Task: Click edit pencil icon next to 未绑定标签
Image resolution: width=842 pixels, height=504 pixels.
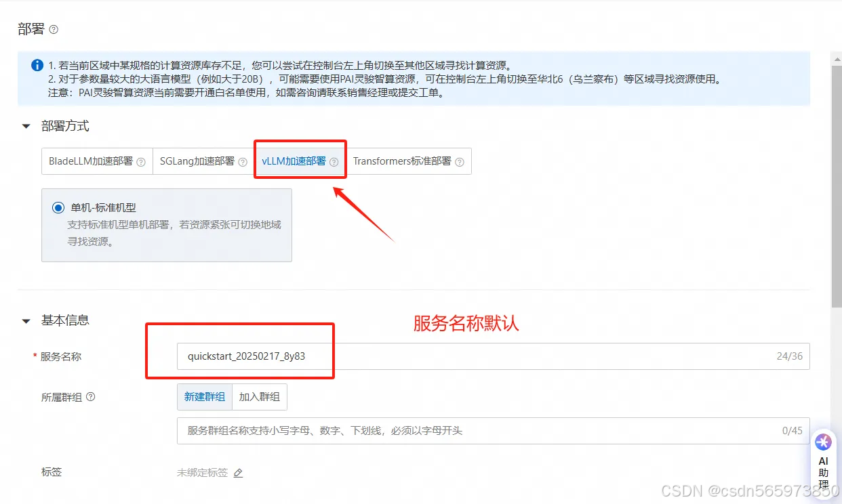Action: [237, 473]
